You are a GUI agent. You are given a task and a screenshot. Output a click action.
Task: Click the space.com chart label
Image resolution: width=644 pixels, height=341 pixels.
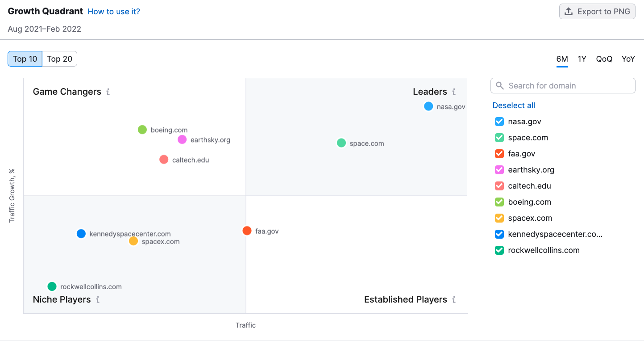367,143
